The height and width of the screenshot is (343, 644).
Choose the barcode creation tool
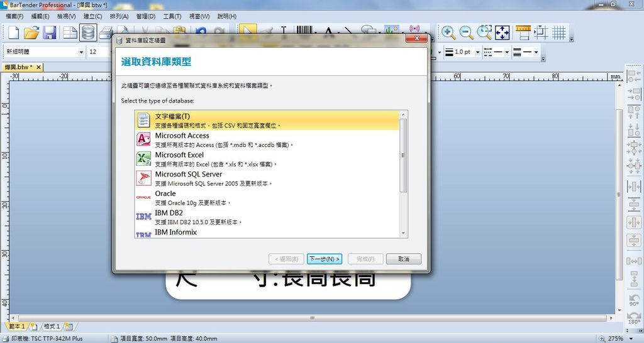coord(304,31)
